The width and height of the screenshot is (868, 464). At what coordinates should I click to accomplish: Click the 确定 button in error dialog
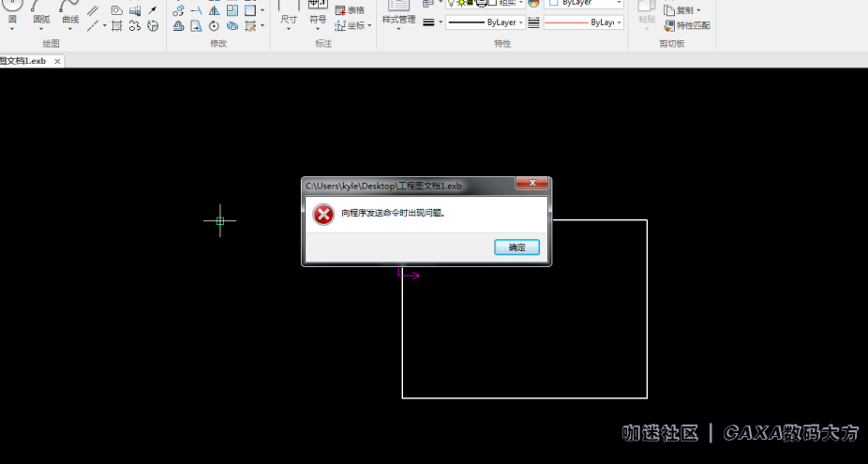[516, 247]
